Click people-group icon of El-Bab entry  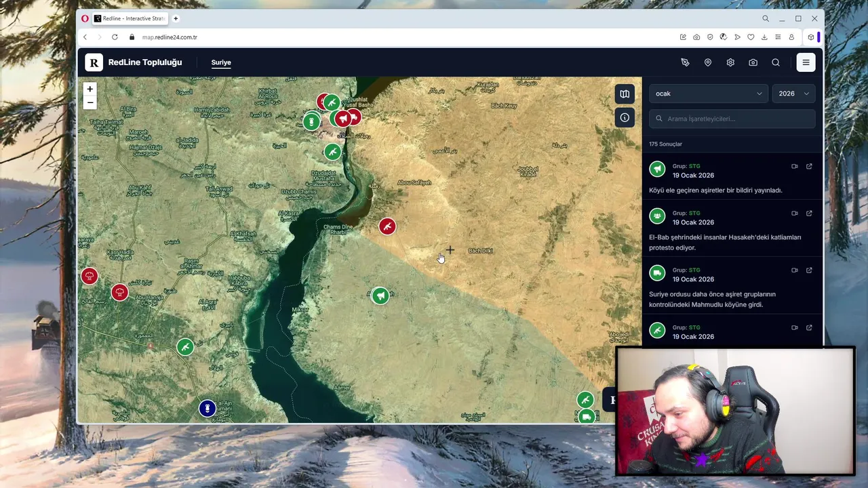coord(657,216)
